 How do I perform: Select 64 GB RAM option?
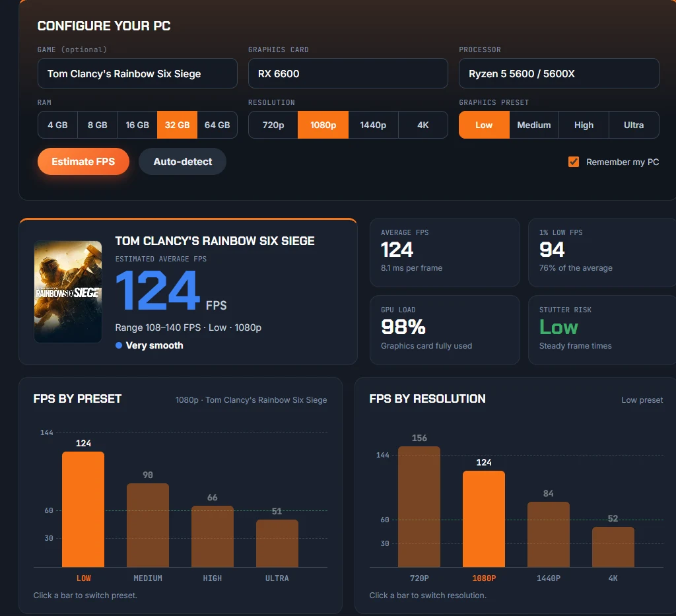[217, 125]
